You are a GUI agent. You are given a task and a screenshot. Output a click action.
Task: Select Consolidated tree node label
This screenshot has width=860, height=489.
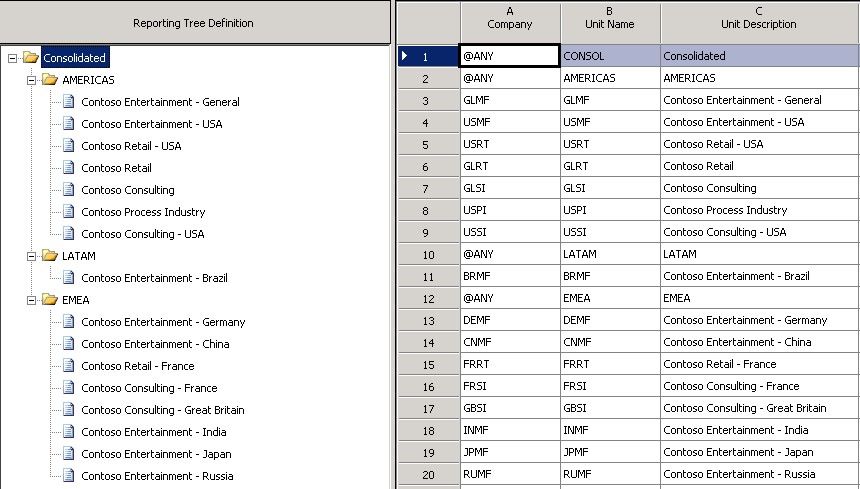(75, 58)
